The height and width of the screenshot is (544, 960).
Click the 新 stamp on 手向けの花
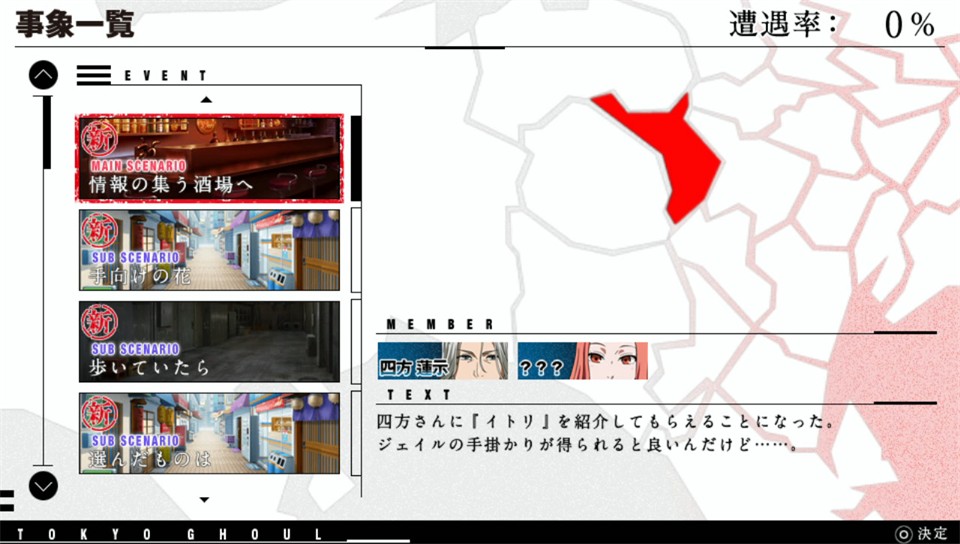click(x=99, y=231)
